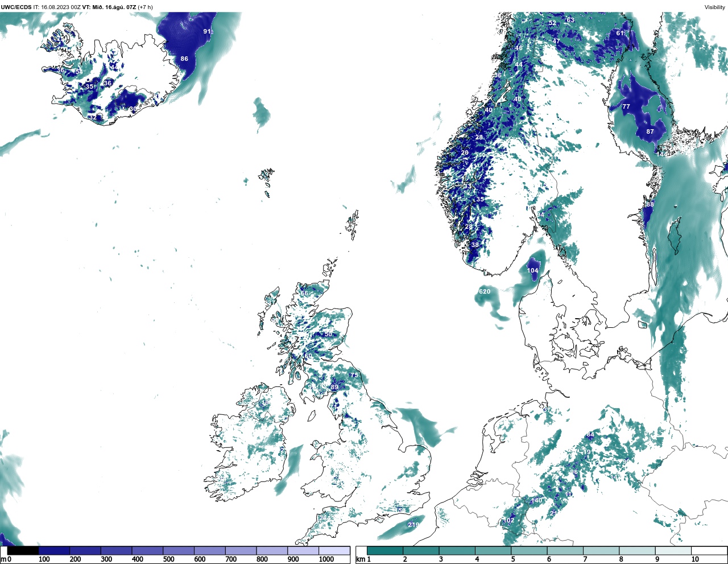728x564 pixels.
Task: Click the '104' value in the Skagerrak
Action: pos(532,270)
